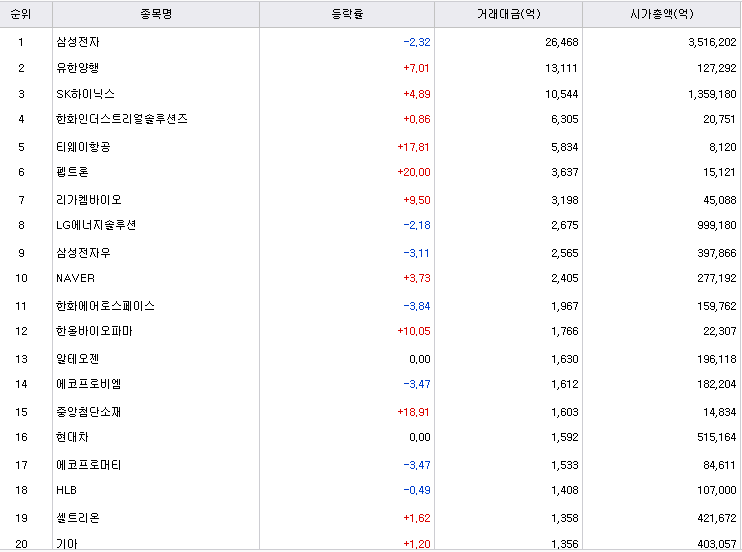
Task: Click the -2.32 change rate of 삼성전자
Action: (417, 42)
